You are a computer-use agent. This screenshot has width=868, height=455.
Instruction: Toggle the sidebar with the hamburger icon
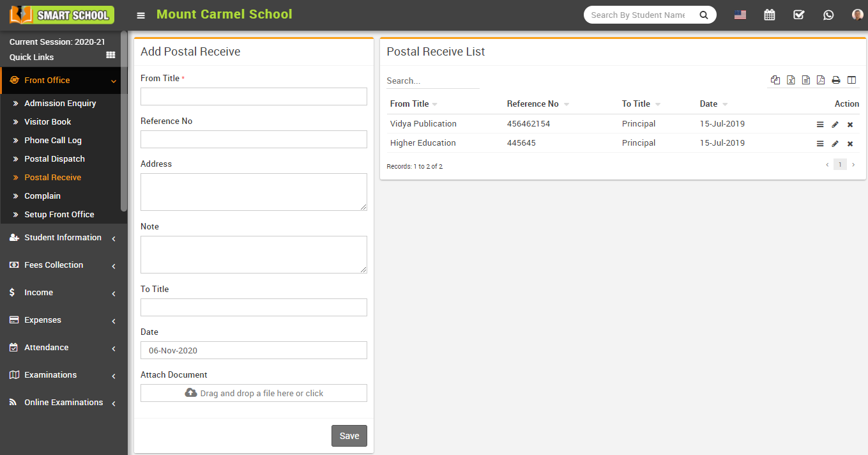point(141,14)
